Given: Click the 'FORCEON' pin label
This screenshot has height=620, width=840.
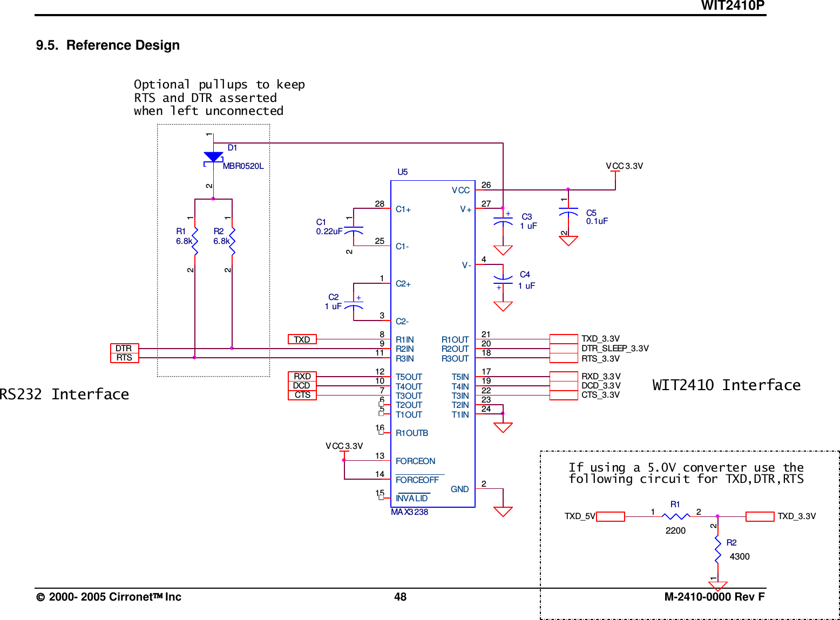Looking at the screenshot, I should [x=415, y=461].
